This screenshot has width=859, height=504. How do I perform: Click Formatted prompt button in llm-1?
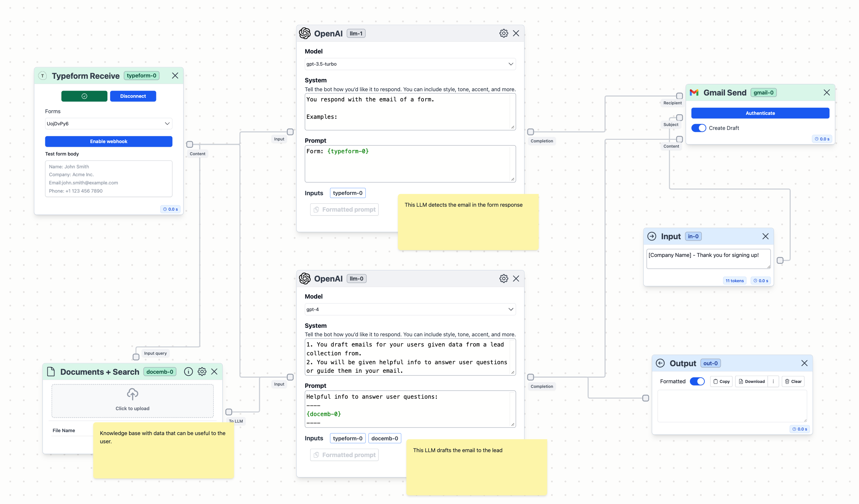point(344,209)
